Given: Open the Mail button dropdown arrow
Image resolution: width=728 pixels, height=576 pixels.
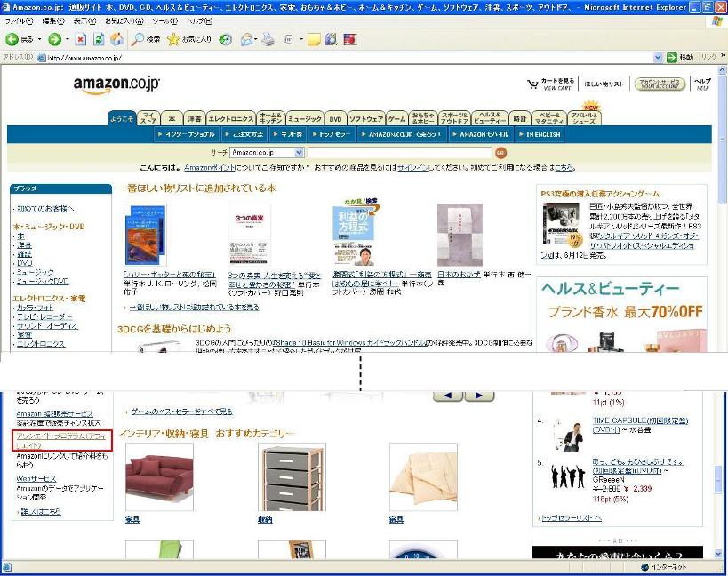Looking at the screenshot, I should pos(255,39).
